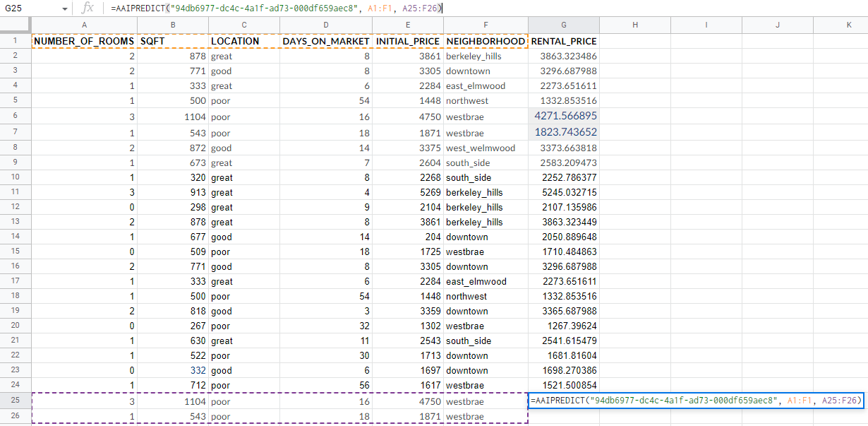Click rental price 1698.270386 cell
Viewport: 868px width, 426px height.
tap(563, 370)
